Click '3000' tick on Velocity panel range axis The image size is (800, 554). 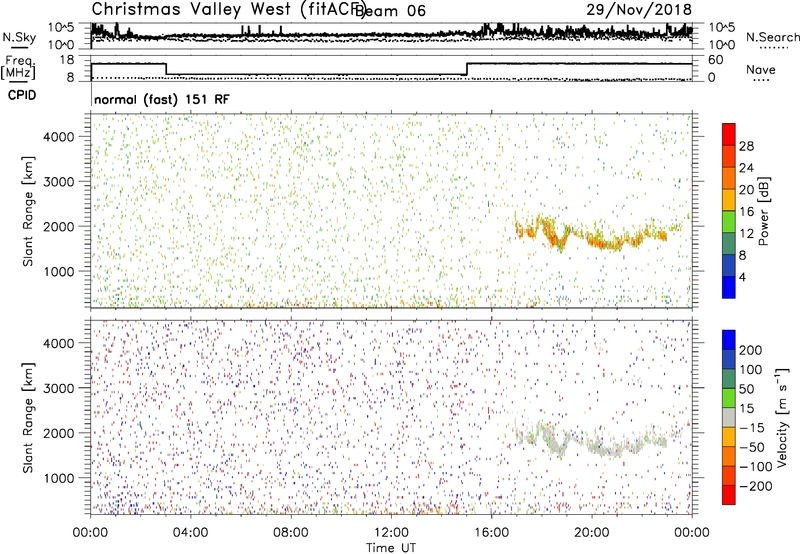59,388
